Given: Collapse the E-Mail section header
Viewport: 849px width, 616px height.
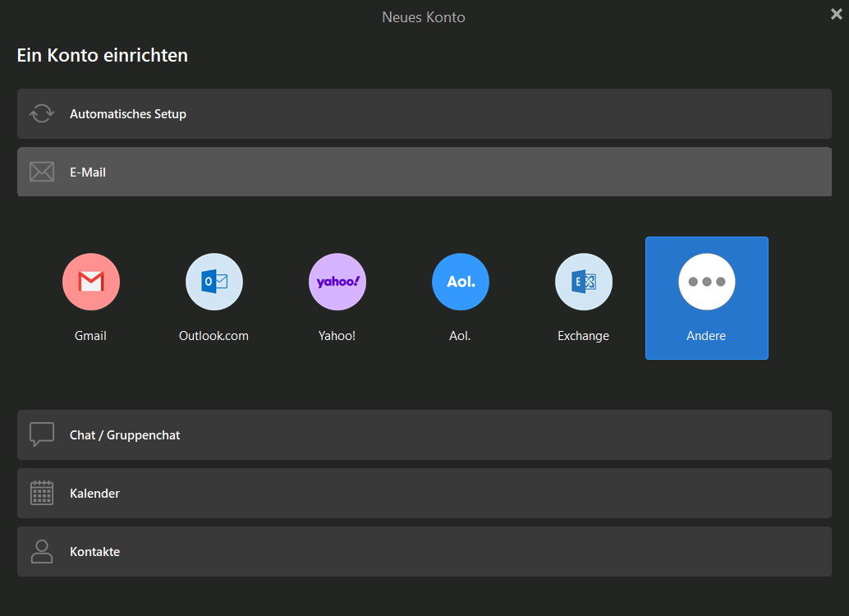Looking at the screenshot, I should click(x=424, y=172).
